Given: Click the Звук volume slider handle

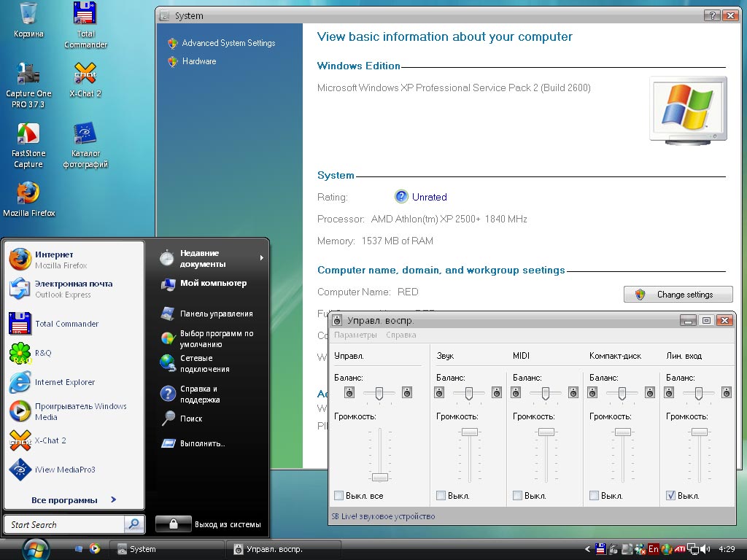Looking at the screenshot, I should tap(469, 432).
